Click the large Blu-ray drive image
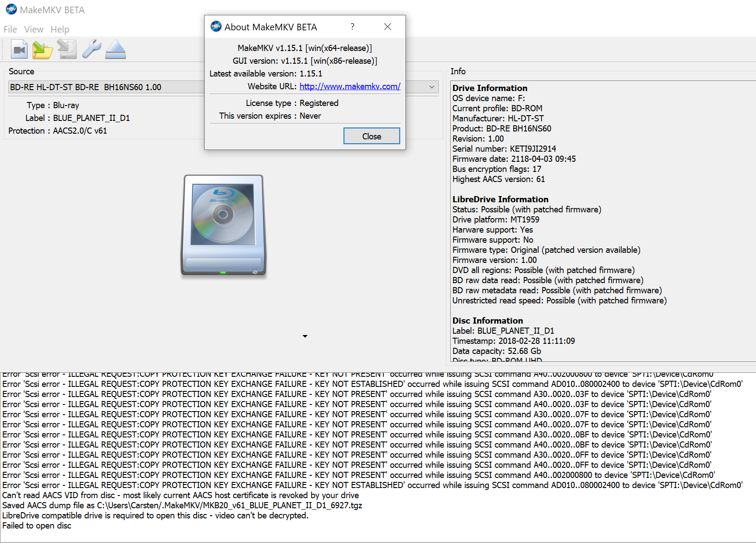Image resolution: width=756 pixels, height=543 pixels. coord(224,225)
